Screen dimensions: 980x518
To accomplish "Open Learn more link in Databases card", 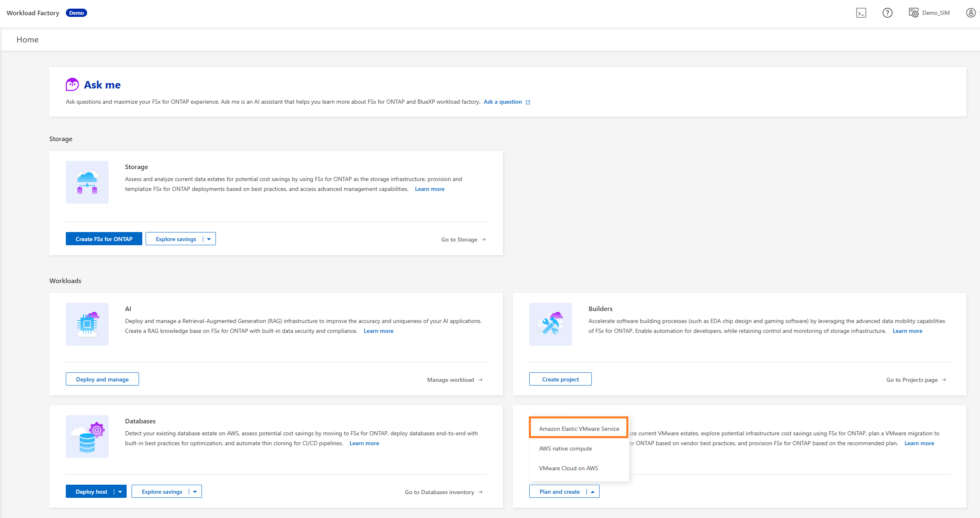I will pyautogui.click(x=364, y=443).
